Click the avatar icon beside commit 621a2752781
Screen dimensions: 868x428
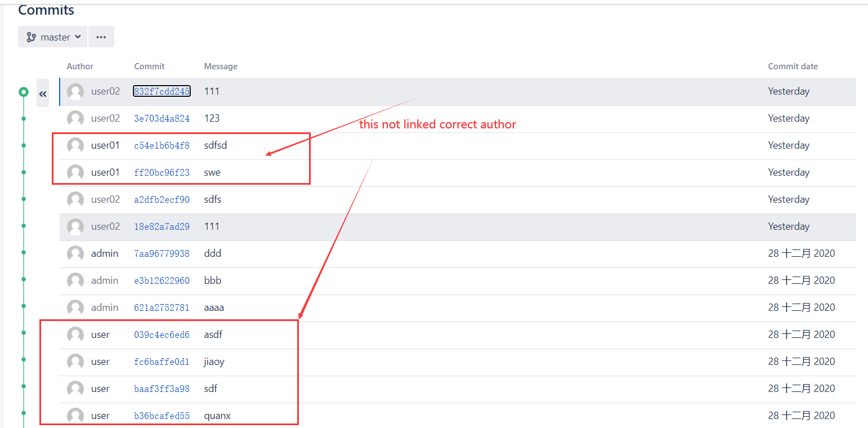point(75,308)
